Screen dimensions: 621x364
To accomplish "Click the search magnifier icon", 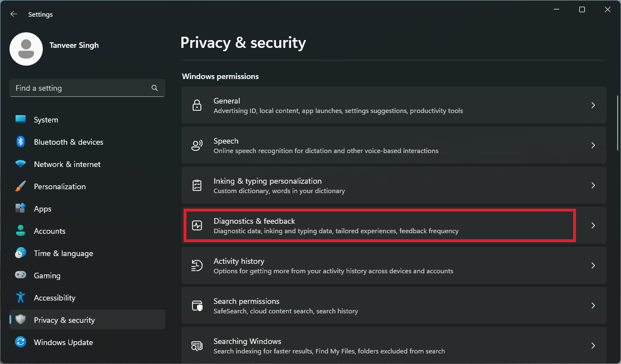I will pyautogui.click(x=154, y=88).
